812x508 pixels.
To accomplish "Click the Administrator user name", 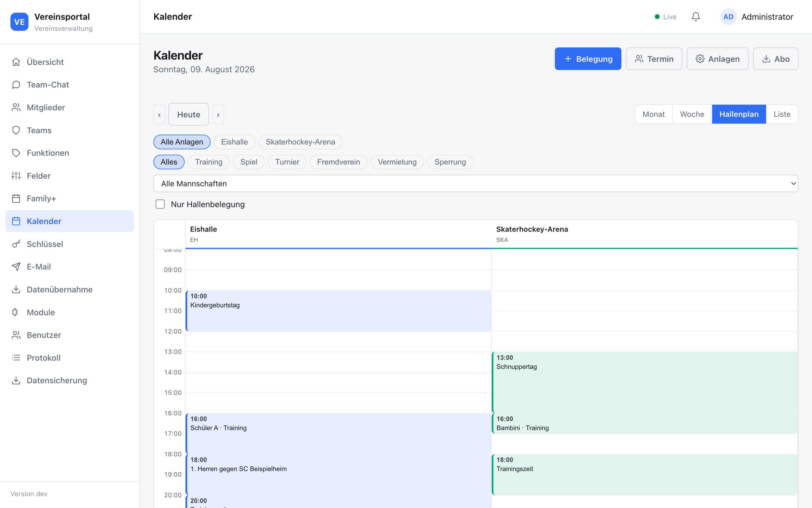I will coord(767,17).
